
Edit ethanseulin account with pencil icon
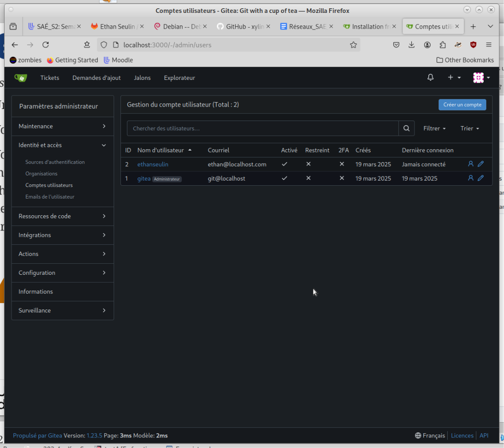click(x=480, y=164)
